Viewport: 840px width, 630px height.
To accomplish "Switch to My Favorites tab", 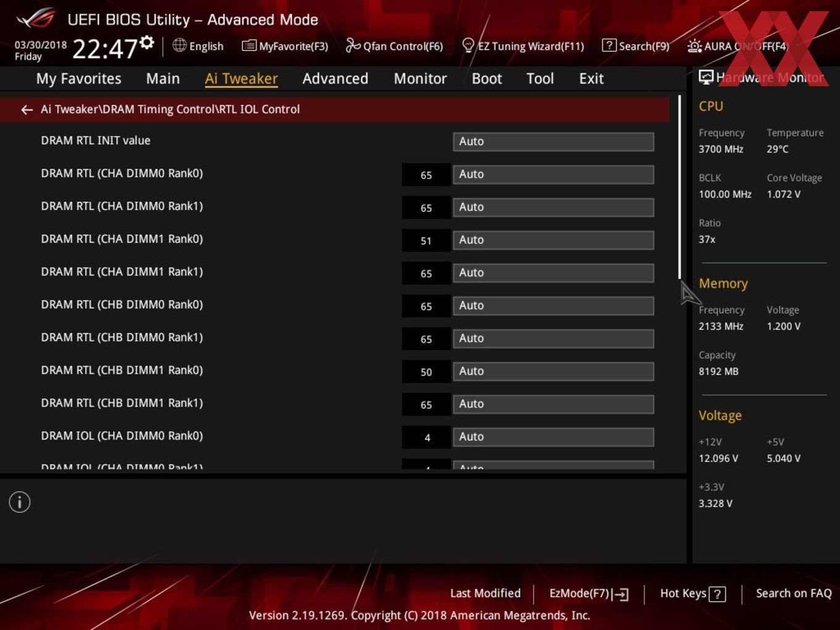I will 78,78.
